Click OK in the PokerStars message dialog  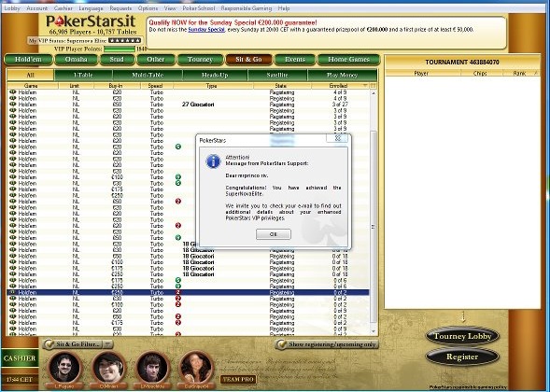274,234
